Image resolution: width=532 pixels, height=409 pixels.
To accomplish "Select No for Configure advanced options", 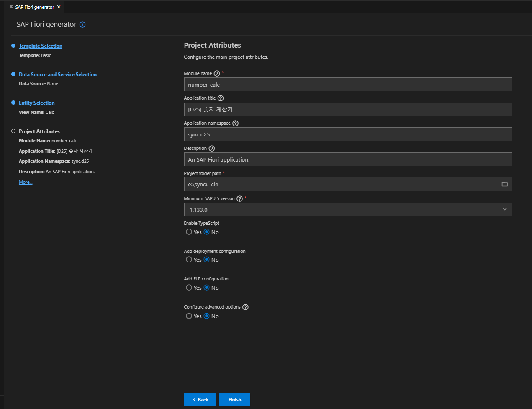I will (x=207, y=316).
